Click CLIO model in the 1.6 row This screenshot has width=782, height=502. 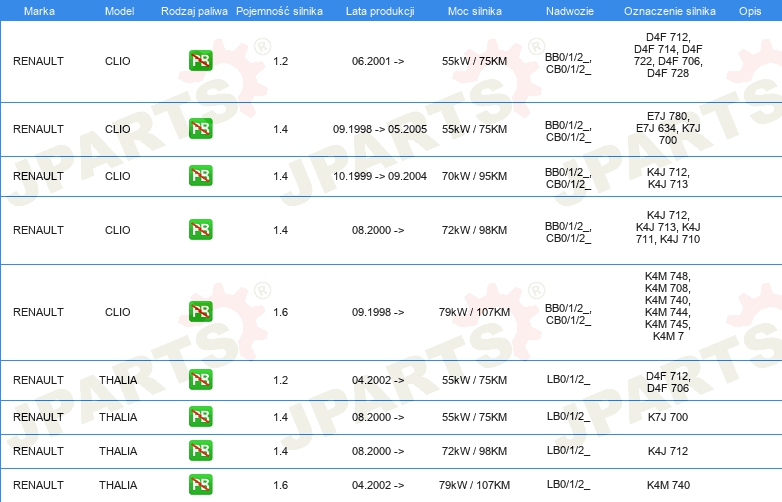click(118, 312)
